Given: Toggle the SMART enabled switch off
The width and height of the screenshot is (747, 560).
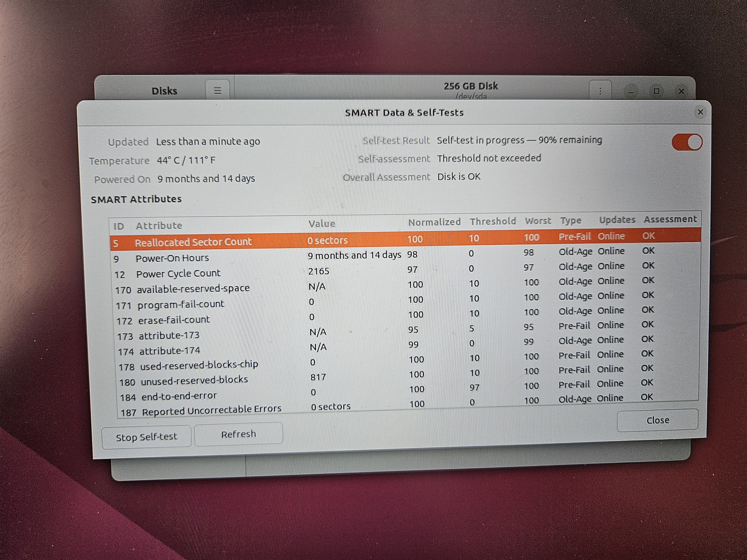Looking at the screenshot, I should [x=687, y=142].
